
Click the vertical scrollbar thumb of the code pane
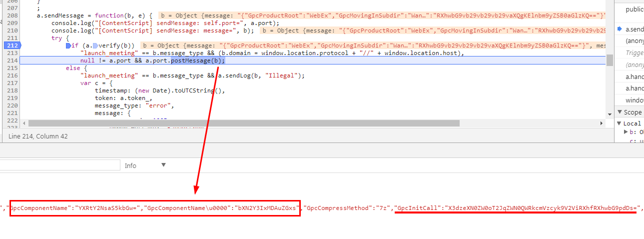(x=610, y=60)
